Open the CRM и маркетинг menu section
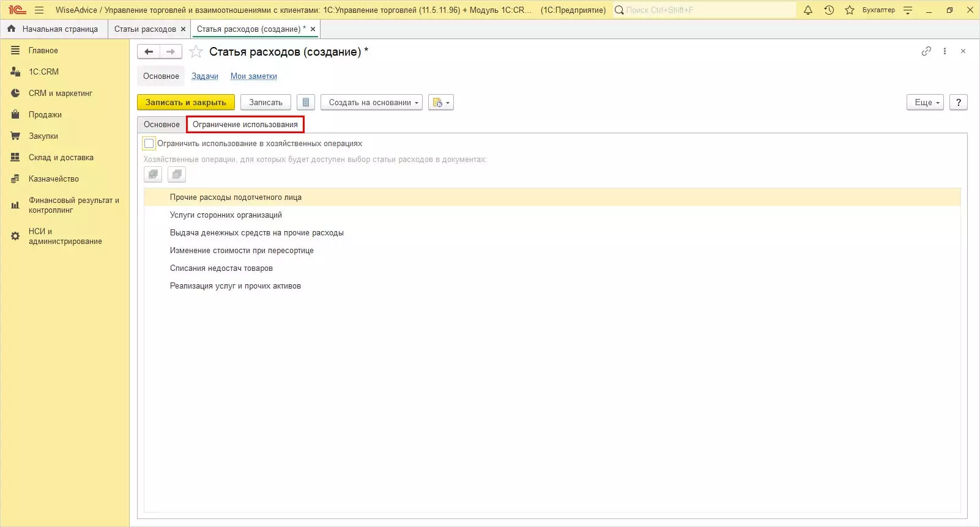980x527 pixels. (x=61, y=93)
